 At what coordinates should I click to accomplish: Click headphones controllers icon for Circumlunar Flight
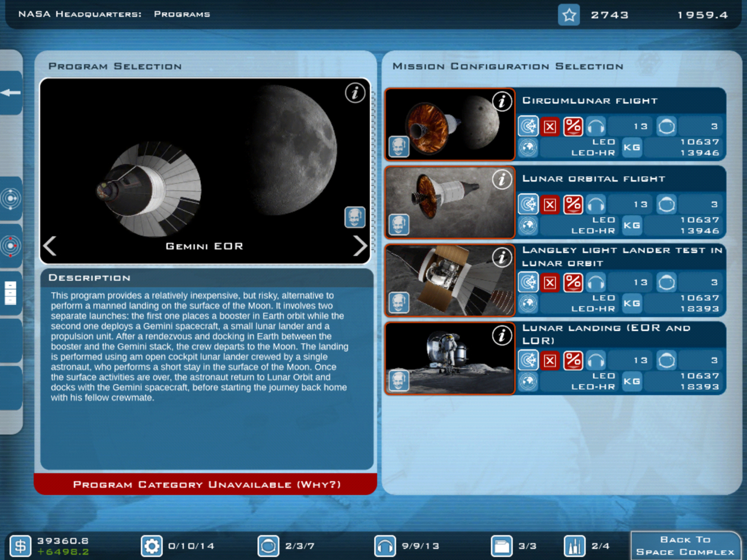(x=596, y=126)
